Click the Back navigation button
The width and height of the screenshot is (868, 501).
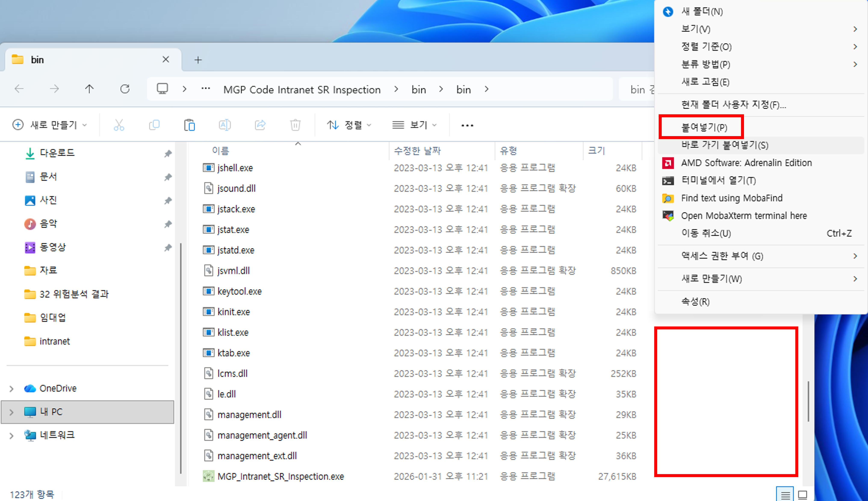(x=19, y=89)
